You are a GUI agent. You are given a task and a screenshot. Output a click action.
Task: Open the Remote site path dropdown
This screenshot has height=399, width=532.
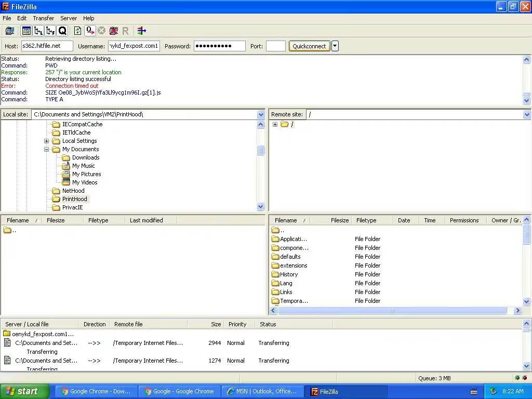(527, 114)
